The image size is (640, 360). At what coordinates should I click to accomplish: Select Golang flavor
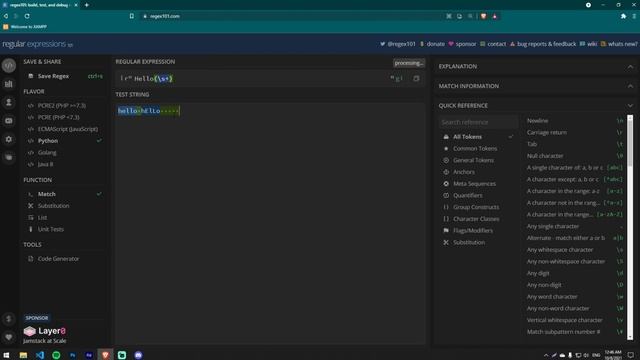47,152
